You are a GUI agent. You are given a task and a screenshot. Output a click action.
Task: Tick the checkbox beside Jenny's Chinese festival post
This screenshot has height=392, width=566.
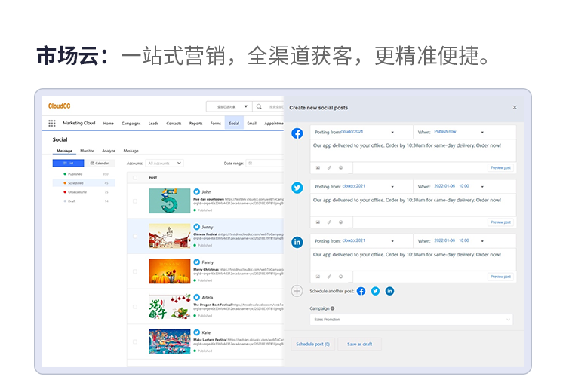(135, 236)
